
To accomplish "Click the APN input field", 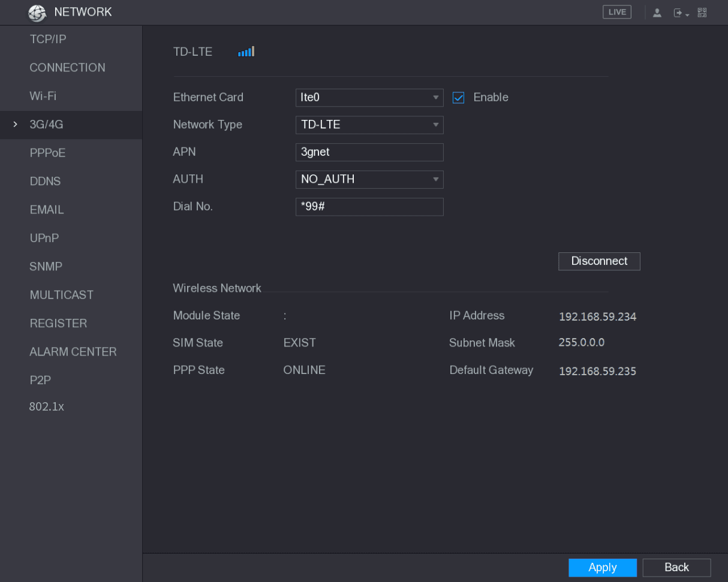I will [369, 152].
